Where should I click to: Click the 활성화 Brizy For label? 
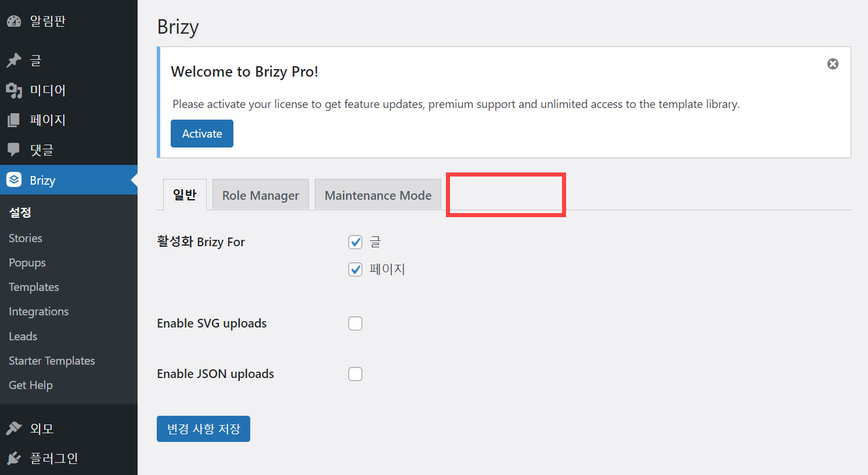tap(201, 242)
